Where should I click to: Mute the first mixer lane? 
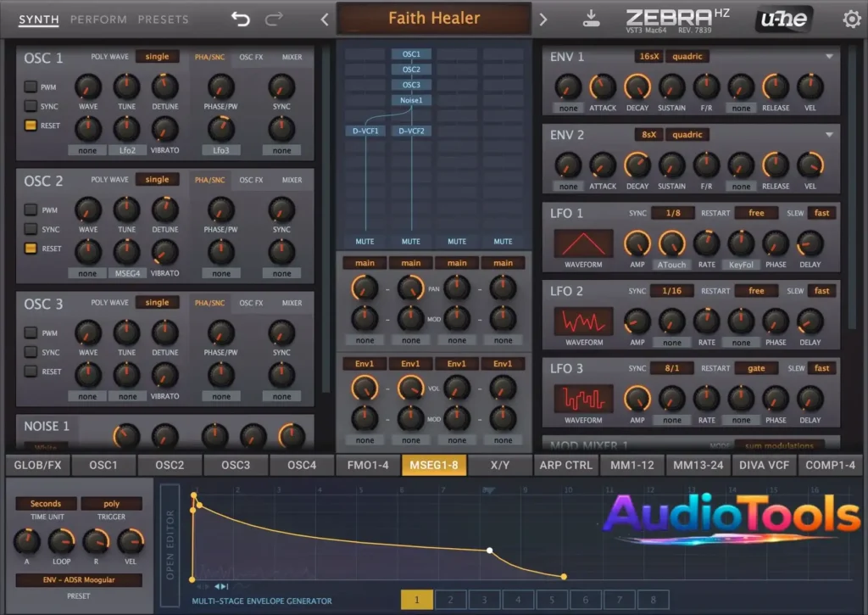click(364, 242)
